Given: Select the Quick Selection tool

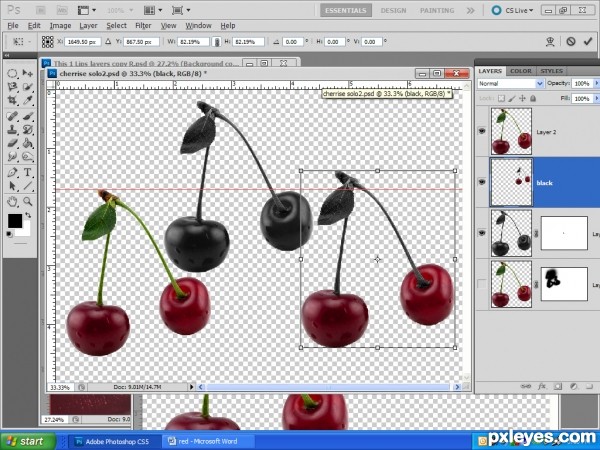Looking at the screenshot, I should (x=27, y=87).
